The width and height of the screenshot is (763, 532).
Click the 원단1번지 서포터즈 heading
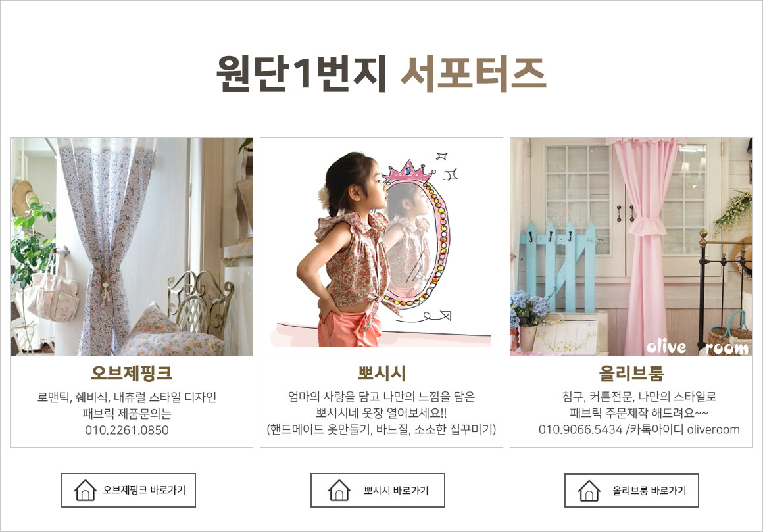381,74
